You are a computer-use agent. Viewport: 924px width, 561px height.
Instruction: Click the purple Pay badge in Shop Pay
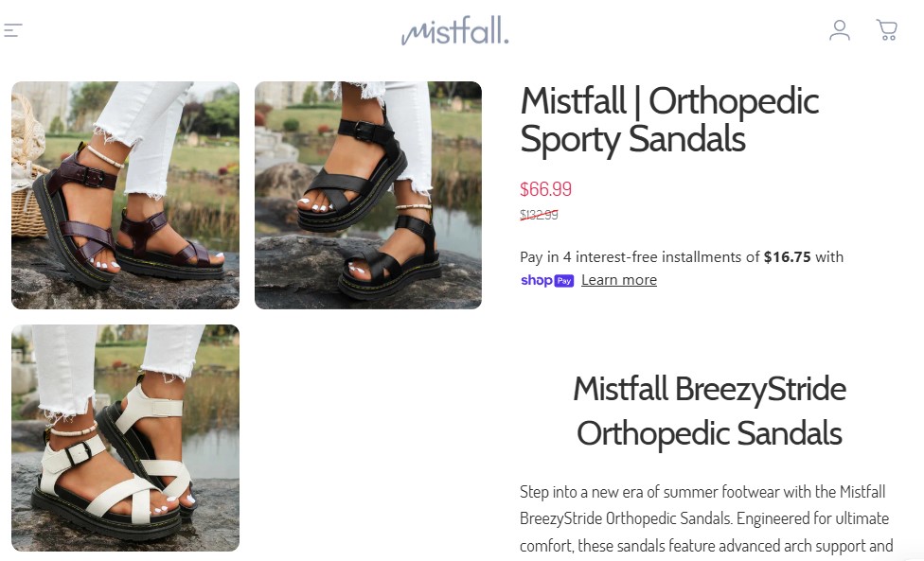pos(564,281)
